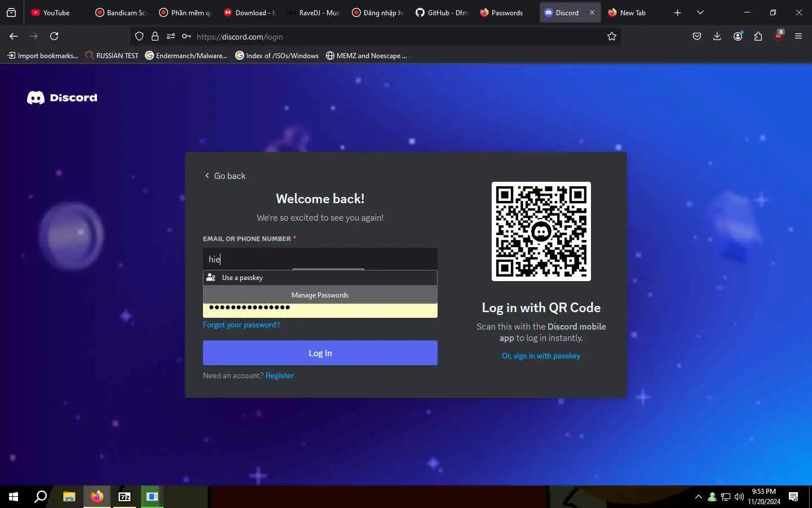Open 7-Zip from taskbar
812x508 pixels.
(125, 497)
